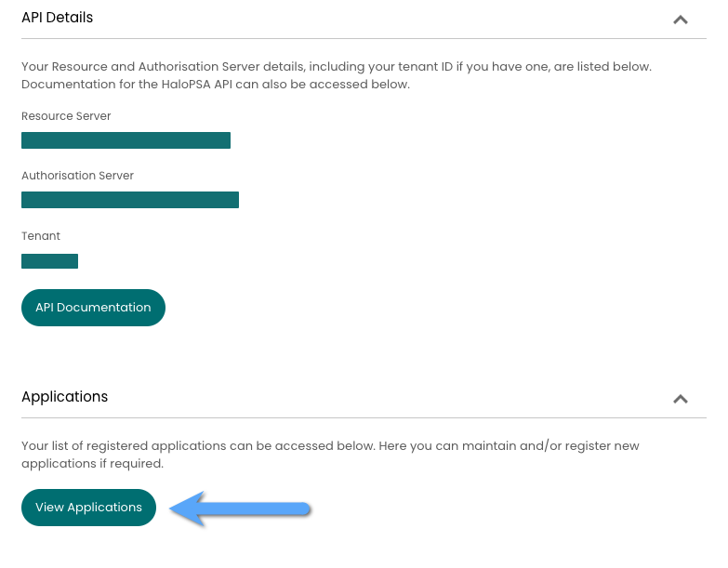728x568 pixels.
Task: Click the 'Documentation for the HaloPSA API' sentence
Action: tap(216, 85)
